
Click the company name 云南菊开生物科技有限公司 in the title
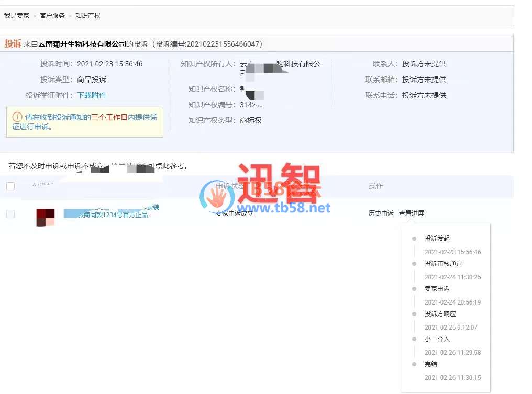pyautogui.click(x=82, y=44)
